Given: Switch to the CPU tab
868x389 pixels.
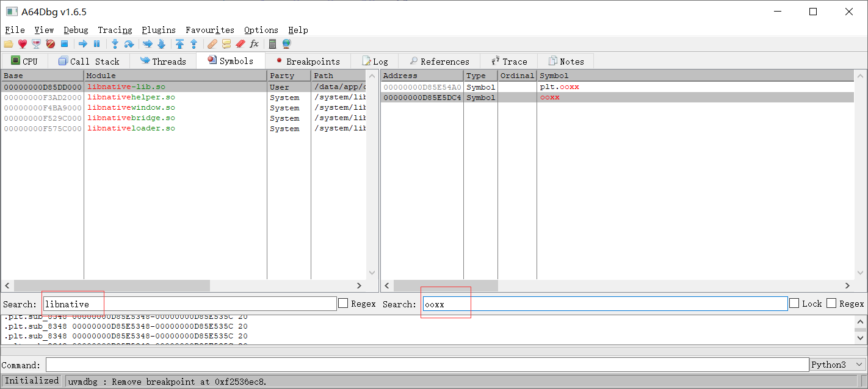Looking at the screenshot, I should point(24,61).
